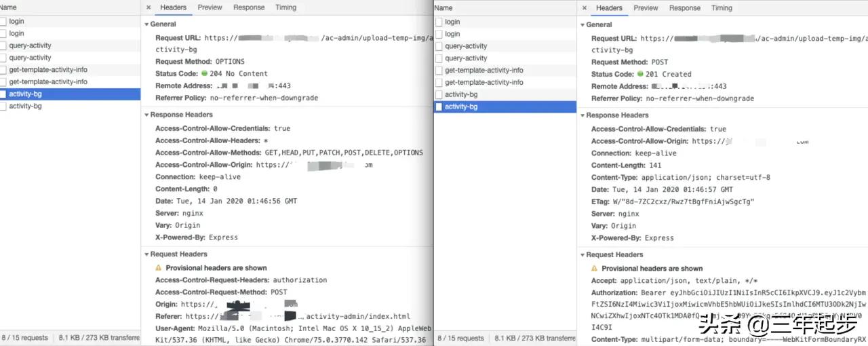Screen dimensions: 868x346
Task: Collapse Request Headers section in right panel
Action: 583,254
